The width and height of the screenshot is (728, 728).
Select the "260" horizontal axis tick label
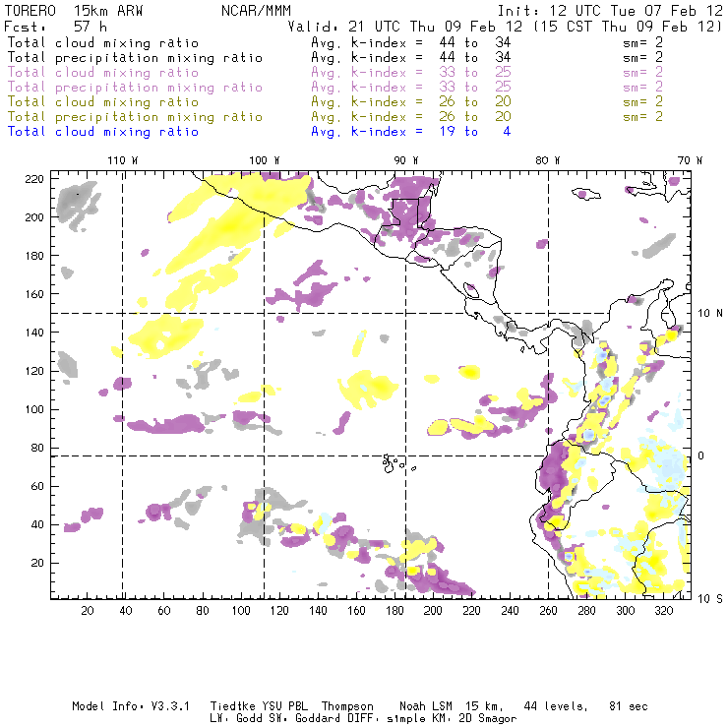548,611
